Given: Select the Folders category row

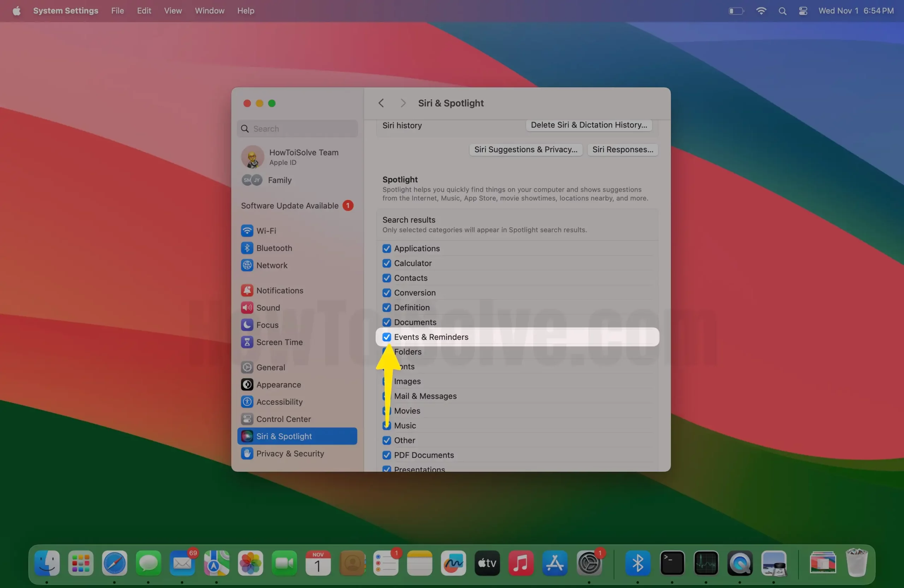Looking at the screenshot, I should click(x=517, y=351).
